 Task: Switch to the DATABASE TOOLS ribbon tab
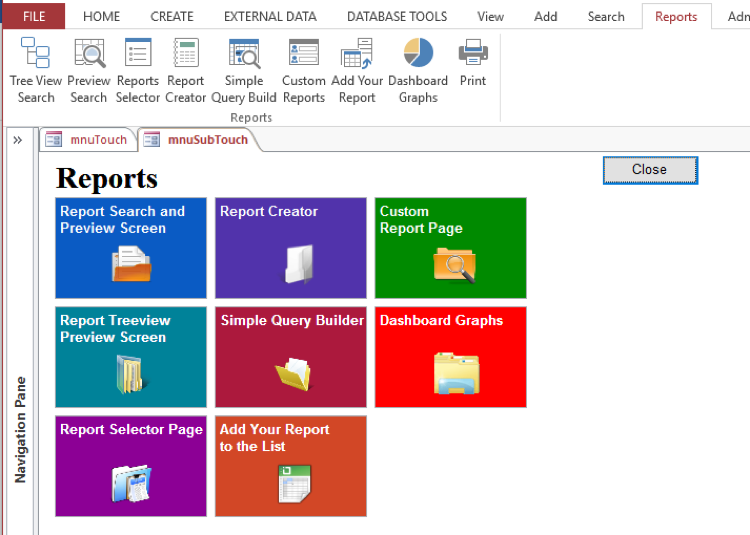tap(397, 16)
